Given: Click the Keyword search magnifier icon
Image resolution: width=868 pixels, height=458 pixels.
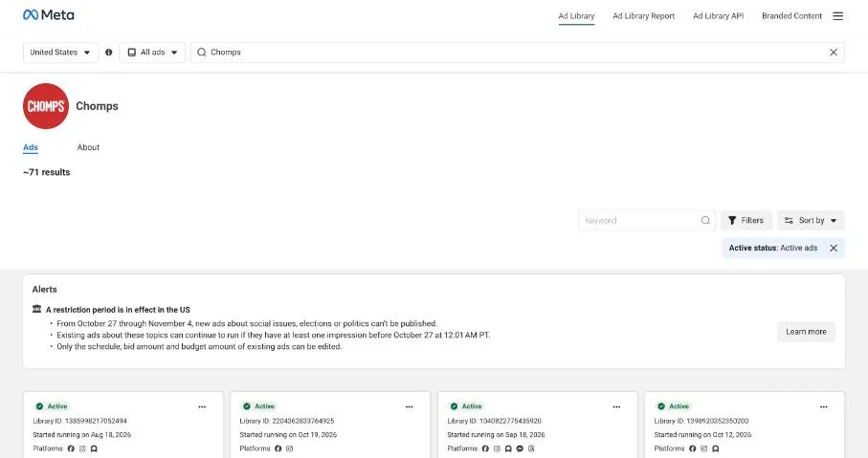Looking at the screenshot, I should tap(705, 220).
